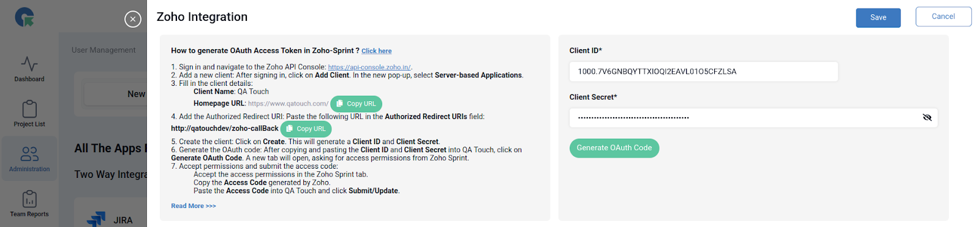This screenshot has height=227, width=980.
Task: Click the JIRA integration logo
Action: (x=96, y=219)
